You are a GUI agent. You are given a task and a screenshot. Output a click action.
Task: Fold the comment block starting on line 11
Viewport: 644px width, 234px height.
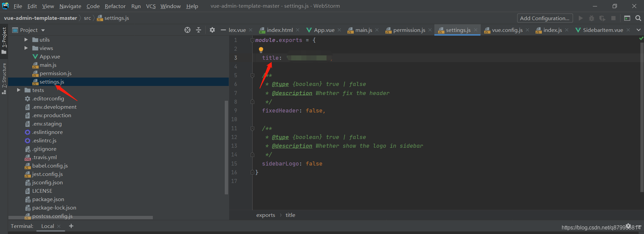pyautogui.click(x=252, y=128)
